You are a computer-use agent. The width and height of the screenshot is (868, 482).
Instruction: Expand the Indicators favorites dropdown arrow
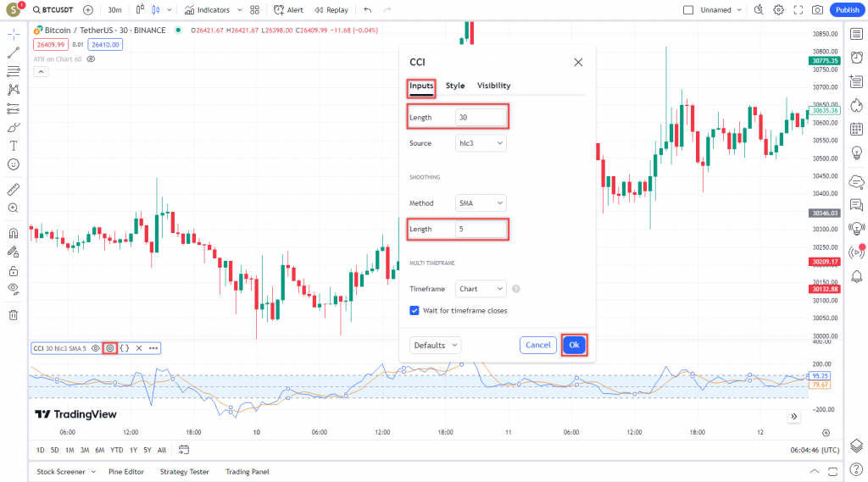point(240,10)
